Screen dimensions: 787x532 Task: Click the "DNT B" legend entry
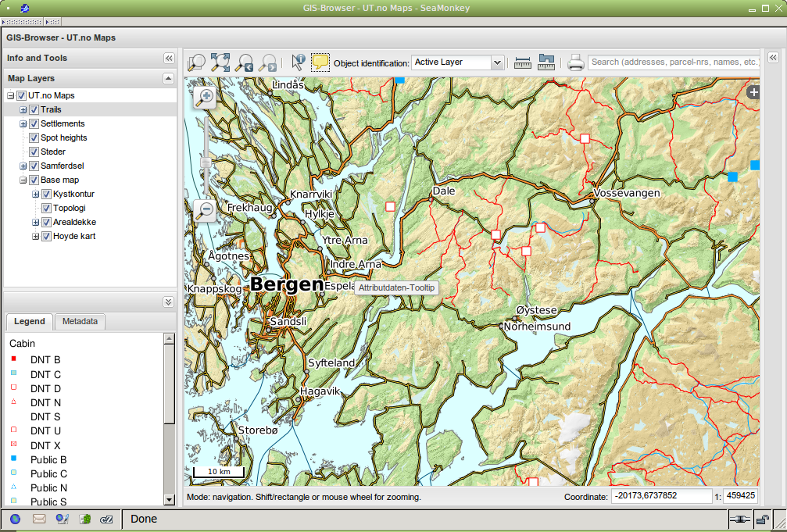(x=45, y=360)
